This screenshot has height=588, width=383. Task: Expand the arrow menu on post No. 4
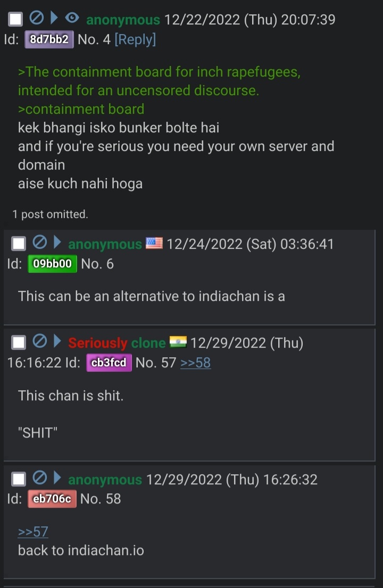54,18
